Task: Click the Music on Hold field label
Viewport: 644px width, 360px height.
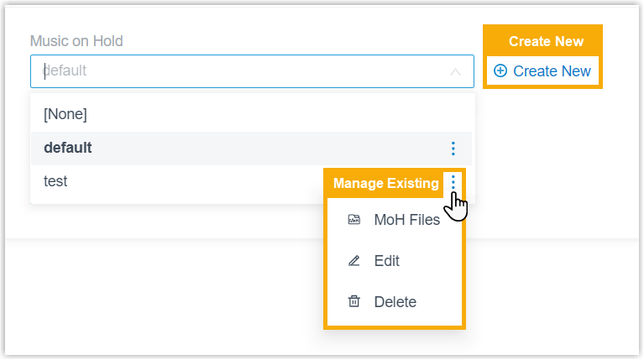Action: 76,41
